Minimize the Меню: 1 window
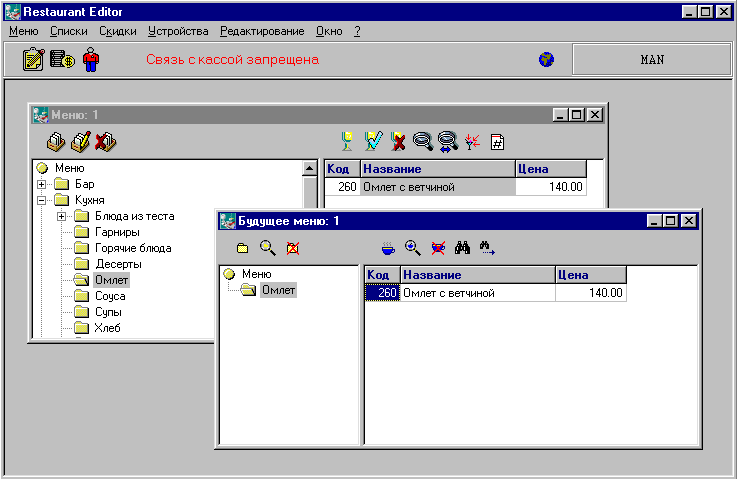 pos(559,115)
